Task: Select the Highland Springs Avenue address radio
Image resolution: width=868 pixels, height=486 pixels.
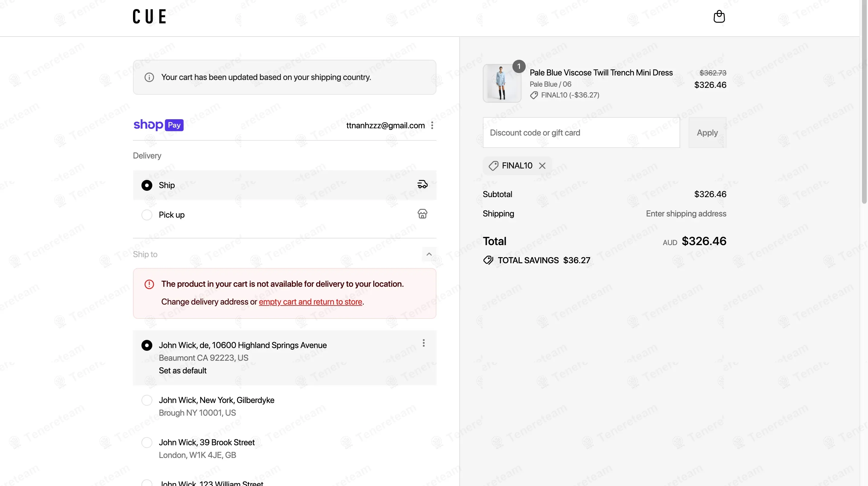Action: tap(147, 345)
